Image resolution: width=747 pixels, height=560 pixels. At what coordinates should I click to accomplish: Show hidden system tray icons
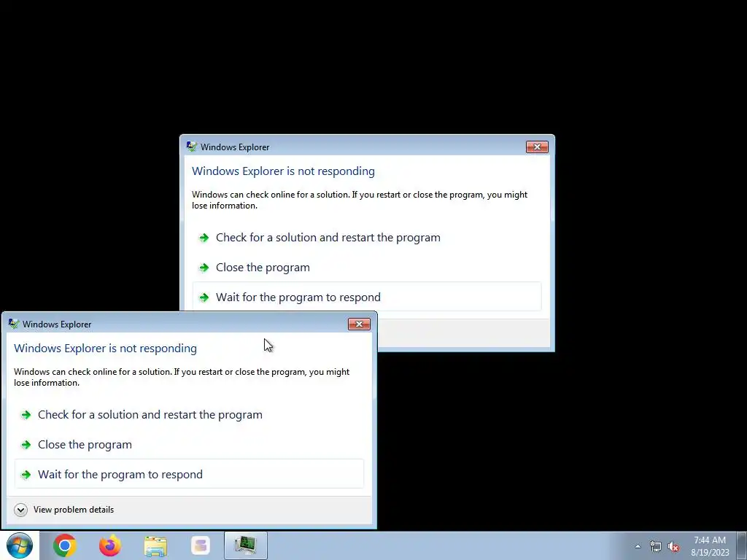(638, 546)
